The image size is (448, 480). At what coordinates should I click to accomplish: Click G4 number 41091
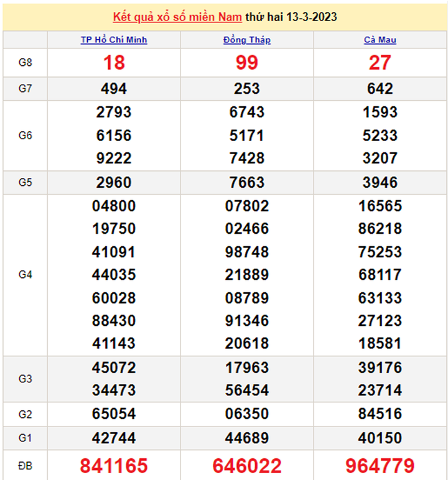pyautogui.click(x=114, y=252)
